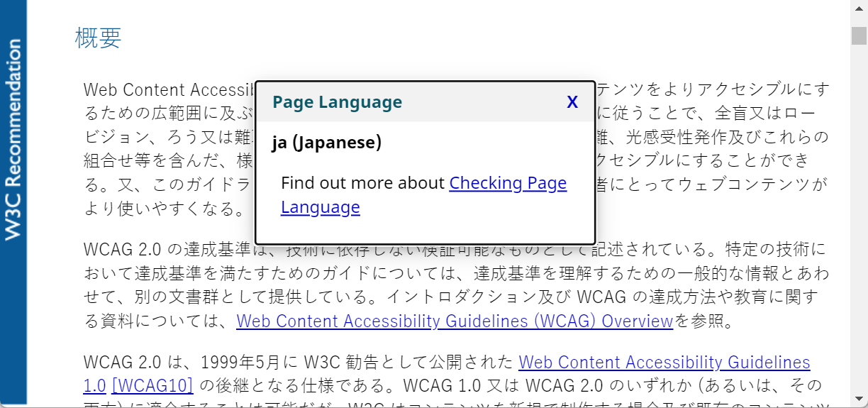868x408 pixels.
Task: Open the WCAG Overview link
Action: (454, 321)
